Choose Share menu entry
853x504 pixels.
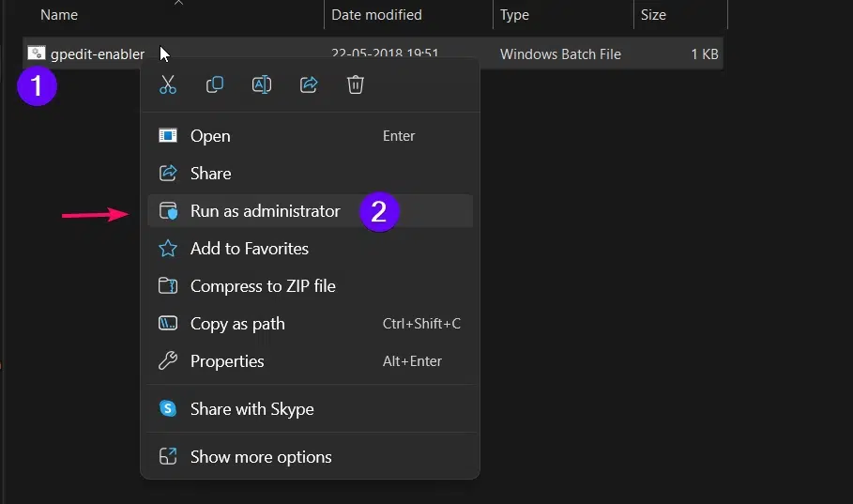pyautogui.click(x=310, y=173)
